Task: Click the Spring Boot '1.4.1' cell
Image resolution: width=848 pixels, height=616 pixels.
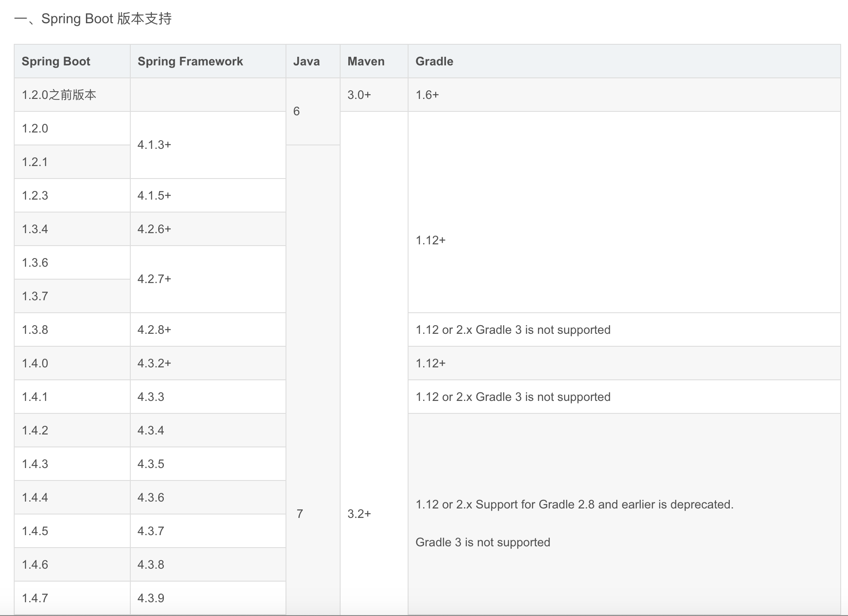Action: [72, 397]
